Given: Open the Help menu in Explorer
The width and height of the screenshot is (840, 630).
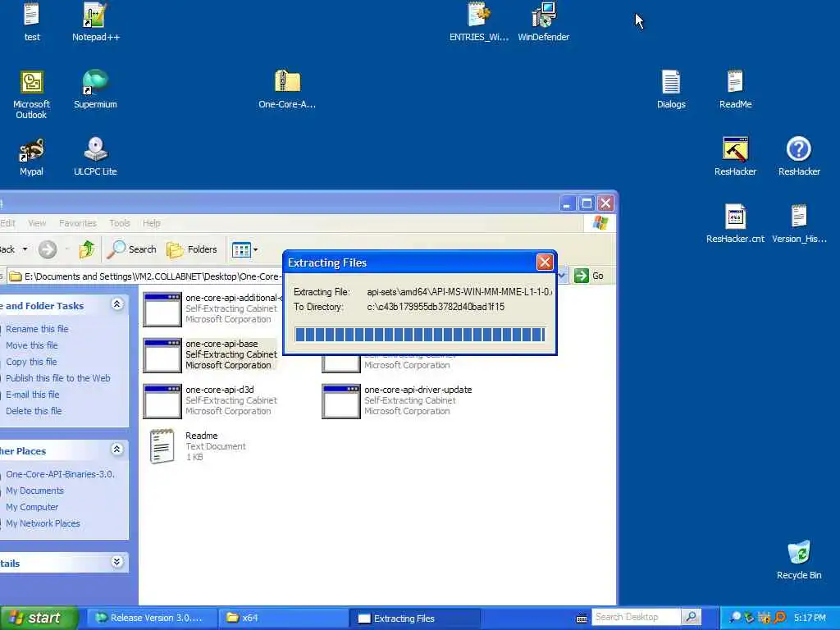Looking at the screenshot, I should pyautogui.click(x=152, y=223).
